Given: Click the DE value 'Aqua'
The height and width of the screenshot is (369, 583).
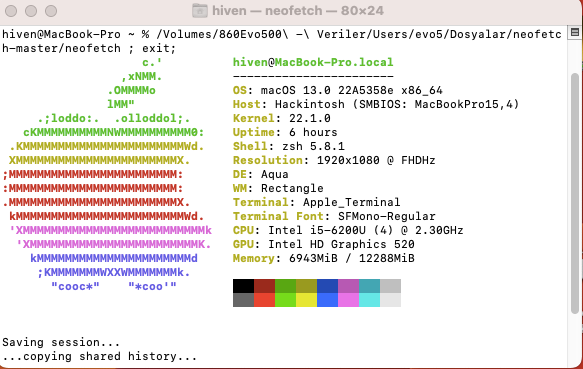Looking at the screenshot, I should 274,174.
